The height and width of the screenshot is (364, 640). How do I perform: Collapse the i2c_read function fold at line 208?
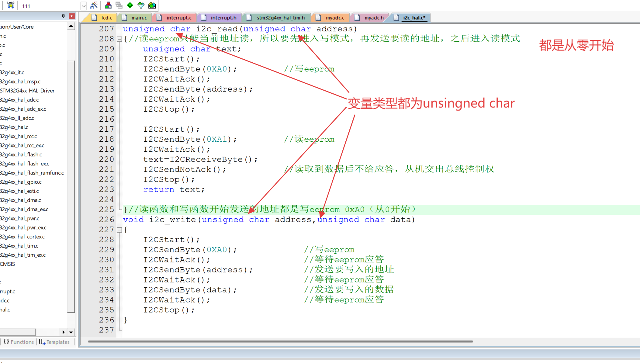119,39
